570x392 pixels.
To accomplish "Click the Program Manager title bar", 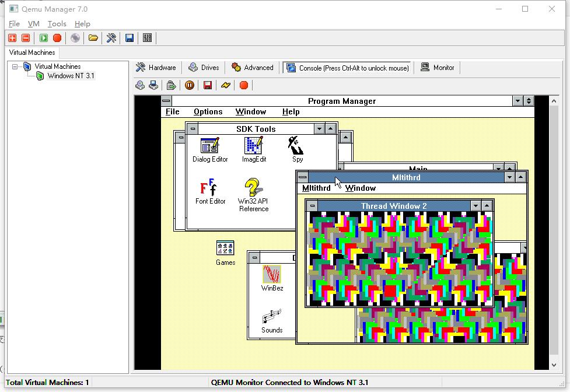I will point(342,101).
